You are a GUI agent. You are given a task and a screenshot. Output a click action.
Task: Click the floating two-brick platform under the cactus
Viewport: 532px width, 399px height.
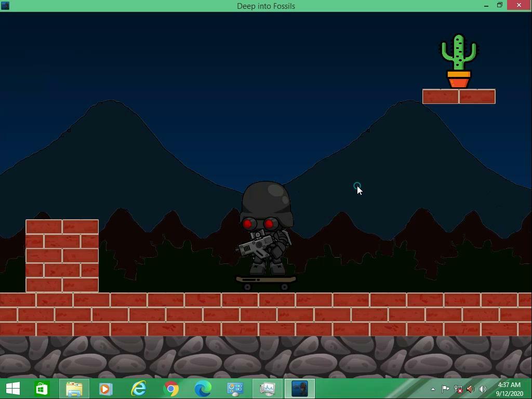(459, 97)
